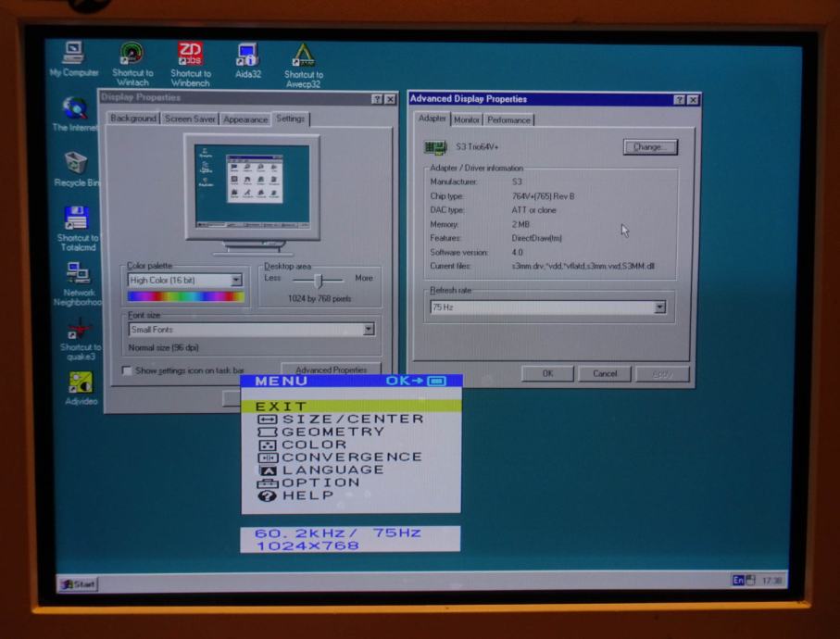Click the help question mark in Advanced Display Properties
Screen dimensions: 840x639
(x=679, y=100)
